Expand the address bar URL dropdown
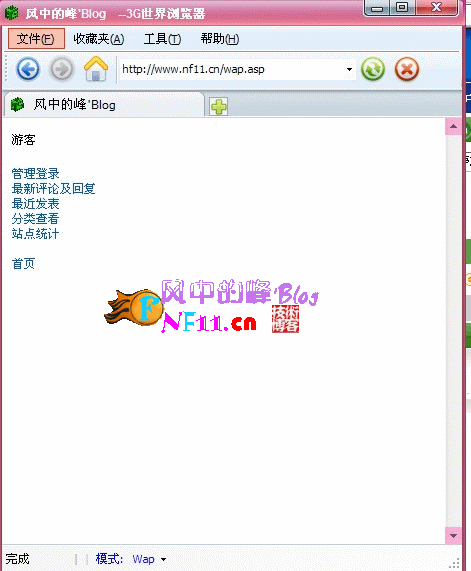This screenshot has height=571, width=471. (349, 69)
